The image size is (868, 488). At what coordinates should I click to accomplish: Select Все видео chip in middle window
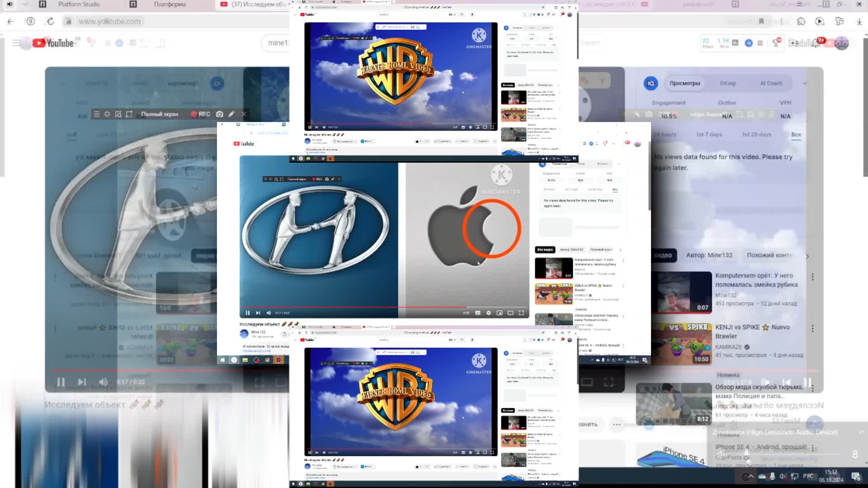(x=545, y=249)
